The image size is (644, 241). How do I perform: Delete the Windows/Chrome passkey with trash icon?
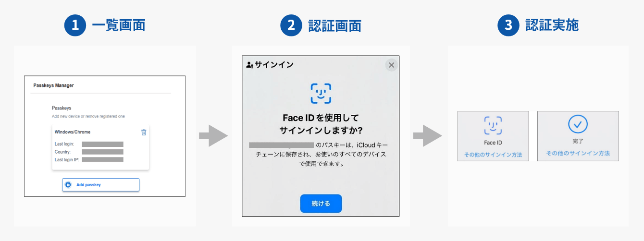coord(144,132)
